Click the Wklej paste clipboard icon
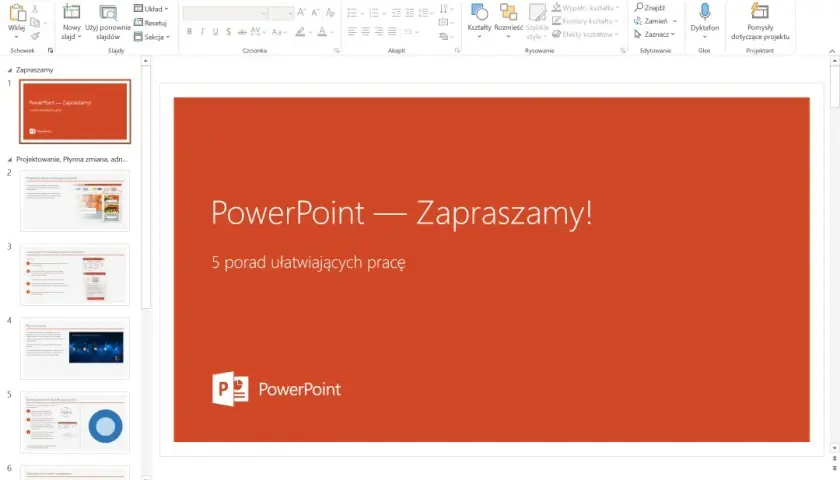840x480 pixels. click(17, 13)
